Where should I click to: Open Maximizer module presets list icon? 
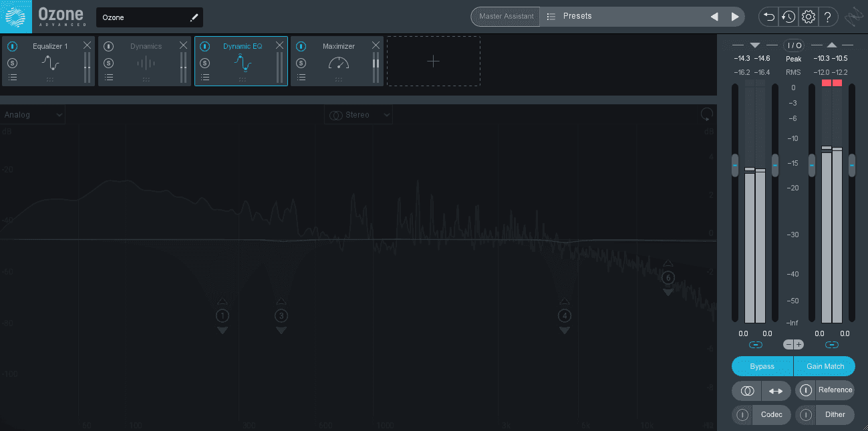click(x=301, y=78)
